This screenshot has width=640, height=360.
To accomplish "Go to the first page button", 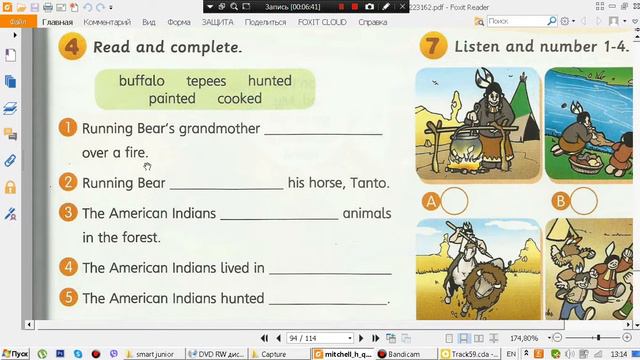I will pyautogui.click(x=264, y=338).
